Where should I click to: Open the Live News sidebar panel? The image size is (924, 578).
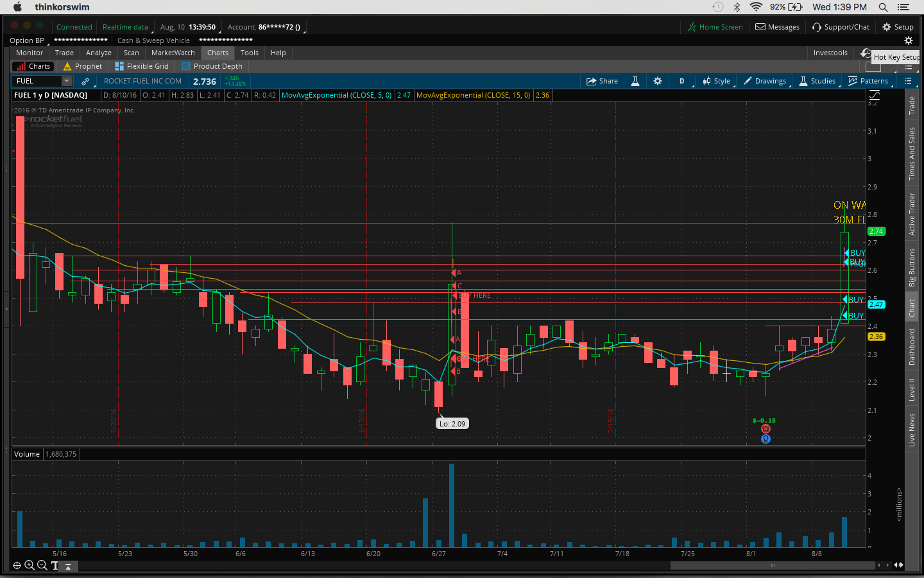pos(912,430)
